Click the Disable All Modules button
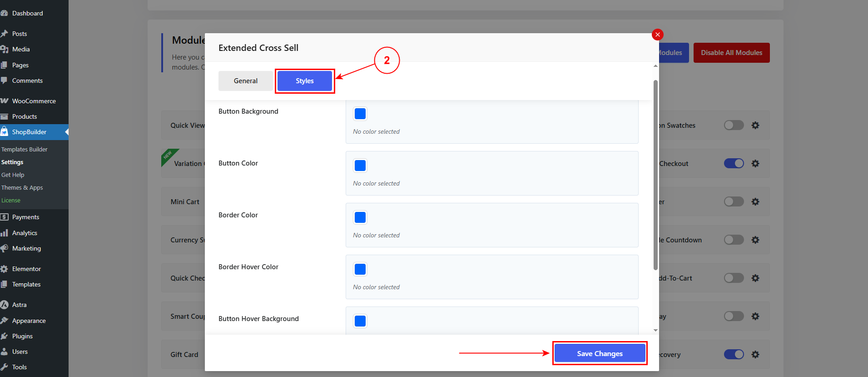868x377 pixels. (732, 53)
